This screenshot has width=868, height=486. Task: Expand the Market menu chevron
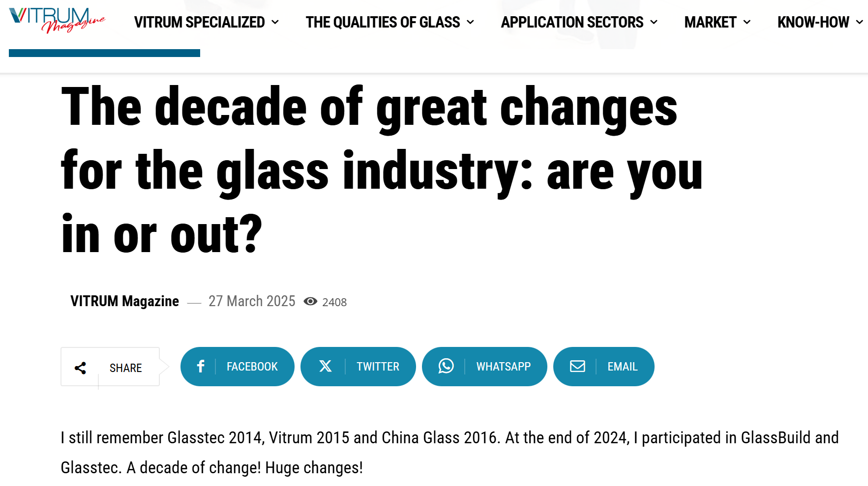coord(747,22)
